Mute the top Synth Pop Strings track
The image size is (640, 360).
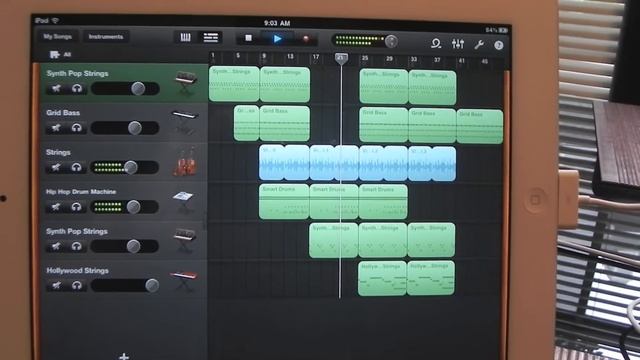[x=56, y=88]
